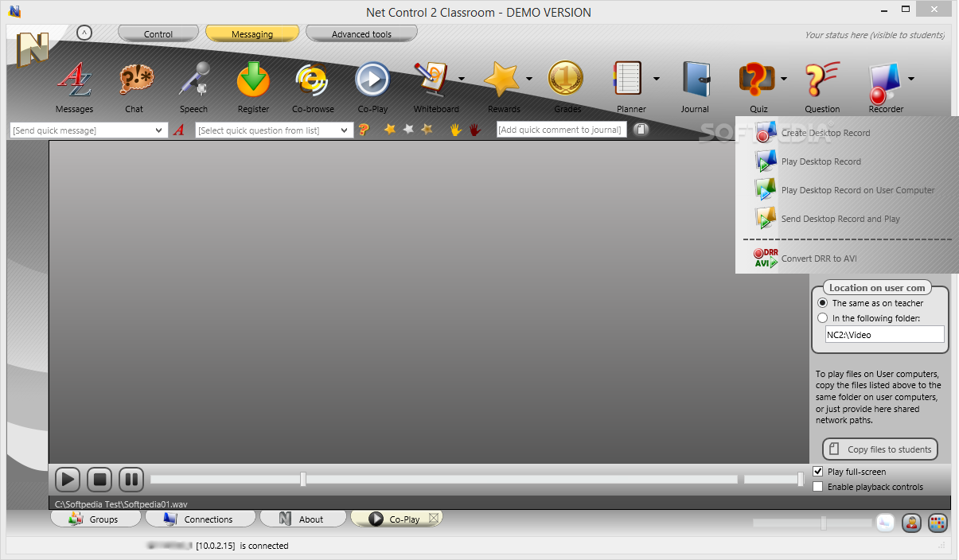Open the Connections bottom tab
Viewport: 959px width, 560px height.
[200, 519]
